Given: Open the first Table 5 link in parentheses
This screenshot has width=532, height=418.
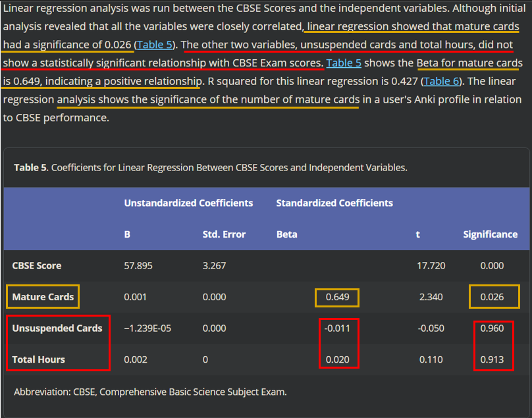Looking at the screenshot, I should click(155, 45).
